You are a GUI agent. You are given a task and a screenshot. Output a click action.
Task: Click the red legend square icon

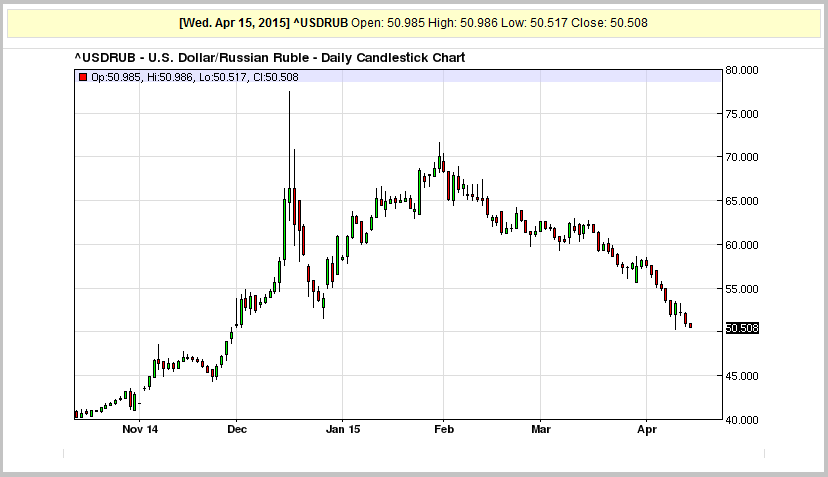[82, 78]
